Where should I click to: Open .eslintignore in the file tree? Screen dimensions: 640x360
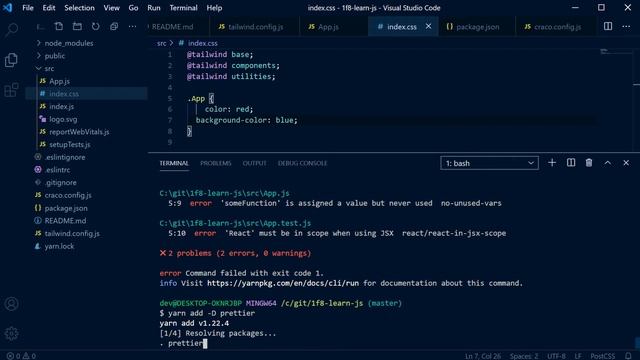pyautogui.click(x=64, y=157)
